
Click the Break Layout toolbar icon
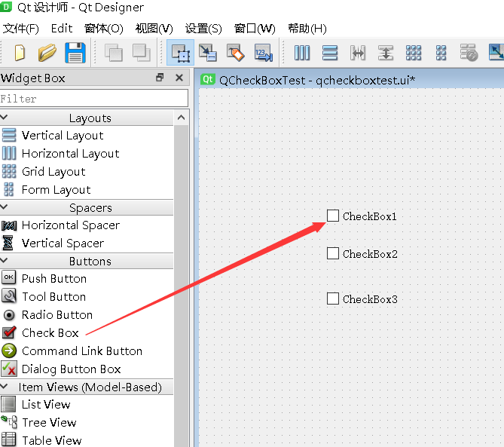469,53
